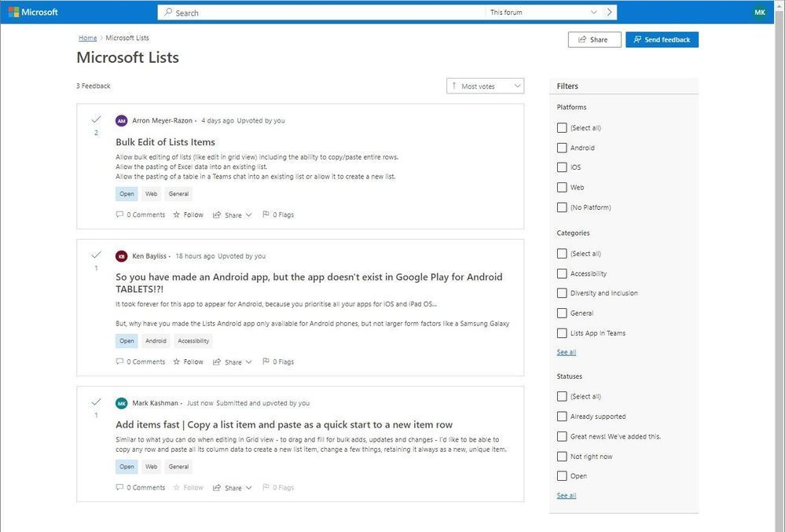Open comments on Bulk Edit post

click(140, 215)
